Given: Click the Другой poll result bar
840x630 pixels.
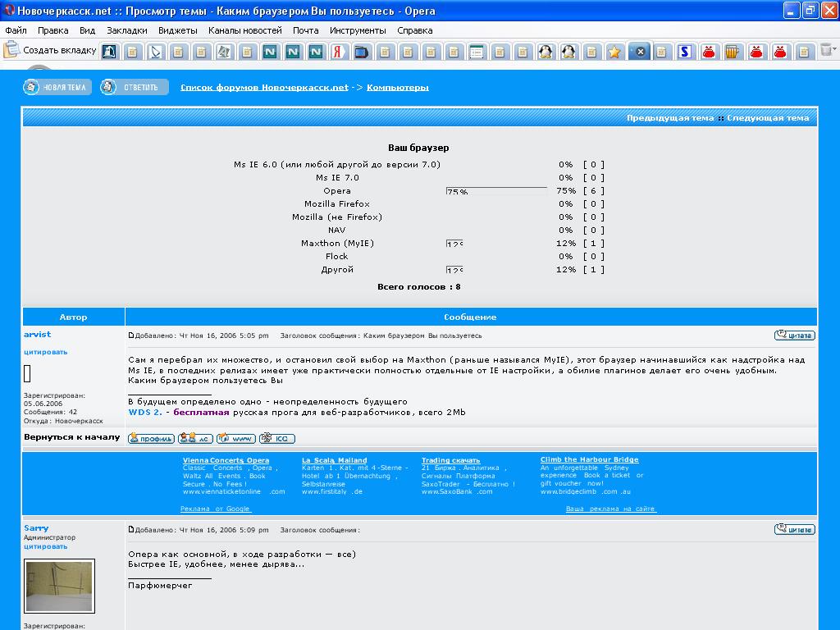Looking at the screenshot, I should (454, 269).
